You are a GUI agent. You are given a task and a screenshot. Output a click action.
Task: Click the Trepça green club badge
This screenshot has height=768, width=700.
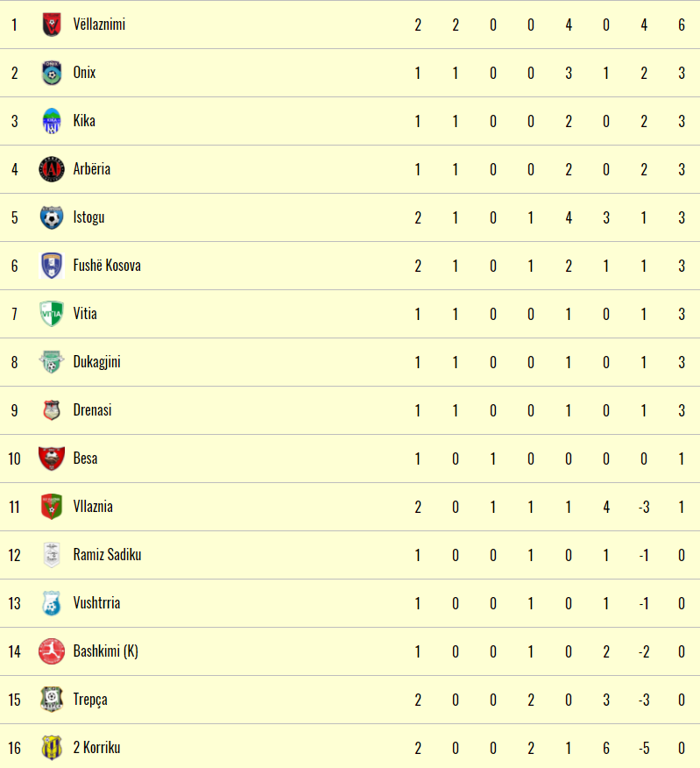[52, 700]
